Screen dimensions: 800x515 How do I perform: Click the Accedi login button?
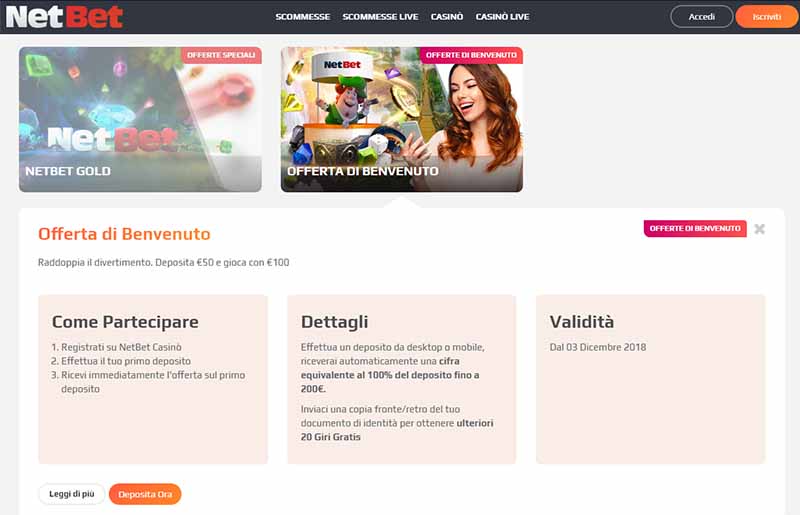702,17
